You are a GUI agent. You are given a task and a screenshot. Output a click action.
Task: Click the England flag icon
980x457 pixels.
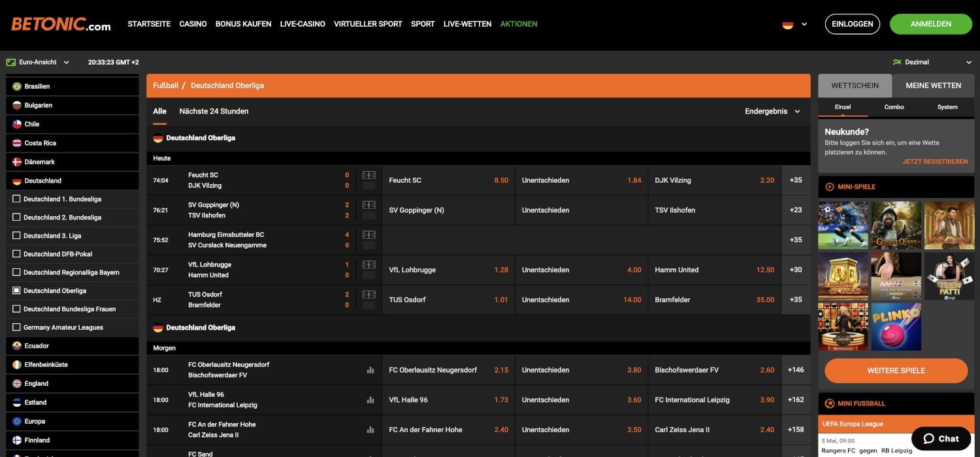tap(17, 384)
